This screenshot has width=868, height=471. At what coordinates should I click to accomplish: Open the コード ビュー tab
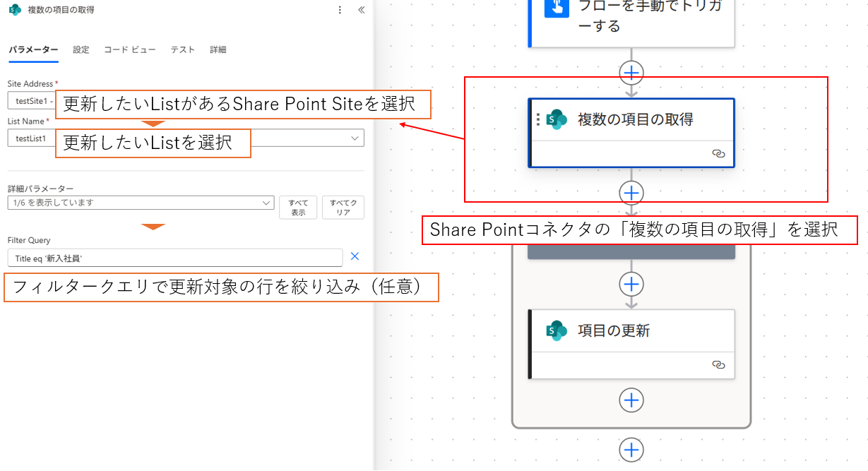coord(129,49)
